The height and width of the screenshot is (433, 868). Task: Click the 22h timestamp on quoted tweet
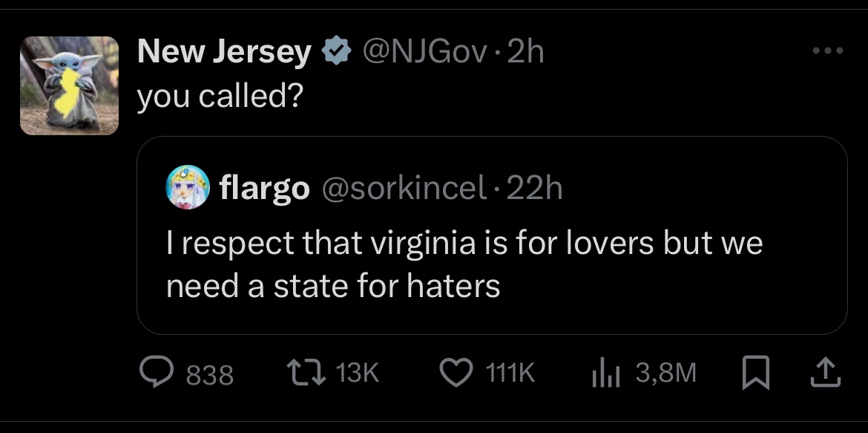tap(535, 188)
